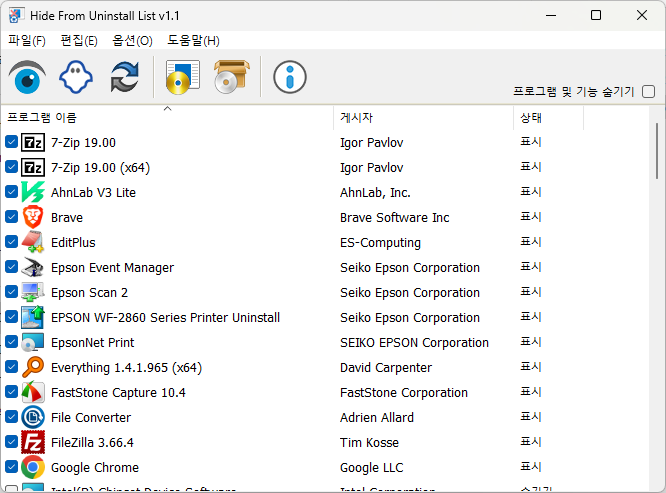Select the Brave Software Inc cell
Viewport: 666px width, 493px height.
point(394,217)
